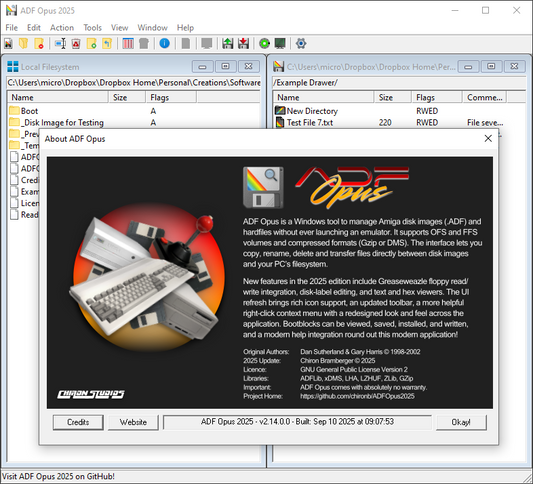Click the floppy icon with green up arrow
Screen dimensions: 533x484
pyautogui.click(x=228, y=44)
